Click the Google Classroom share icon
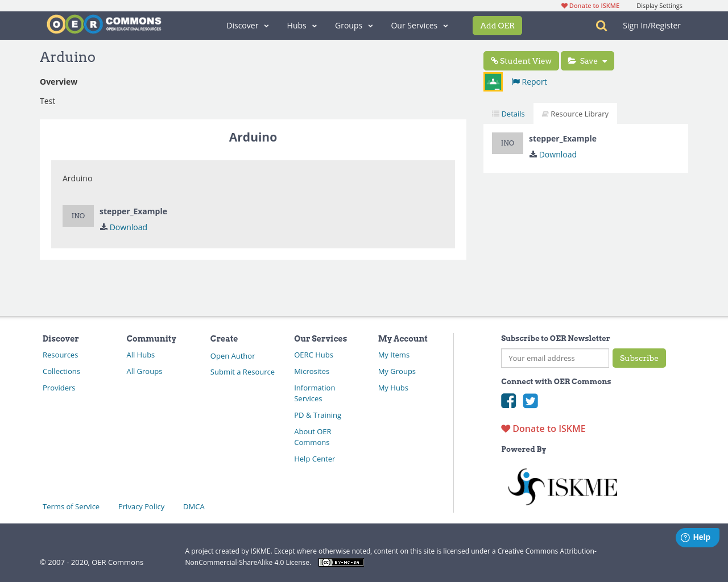The image size is (728, 582). (493, 82)
